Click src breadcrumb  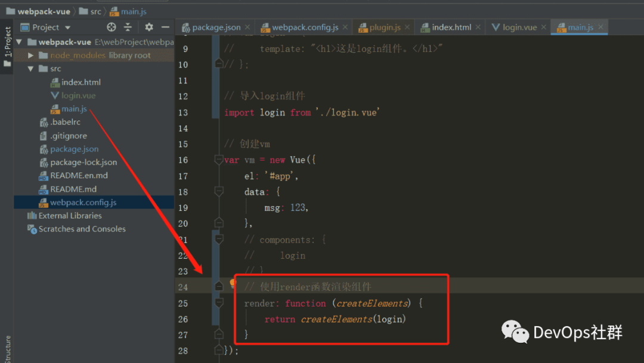91,11
